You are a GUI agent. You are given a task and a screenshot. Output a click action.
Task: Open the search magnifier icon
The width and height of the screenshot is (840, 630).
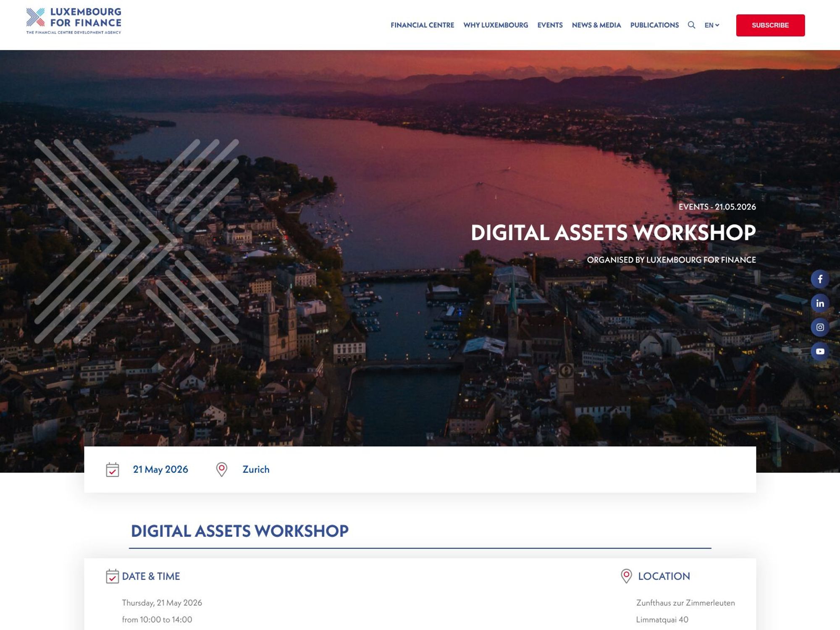pyautogui.click(x=690, y=25)
